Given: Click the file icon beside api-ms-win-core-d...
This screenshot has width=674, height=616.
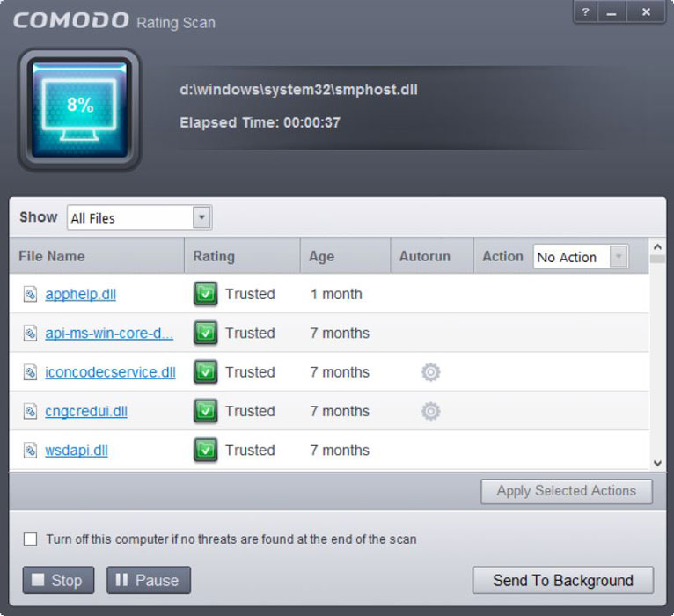Looking at the screenshot, I should click(x=30, y=334).
